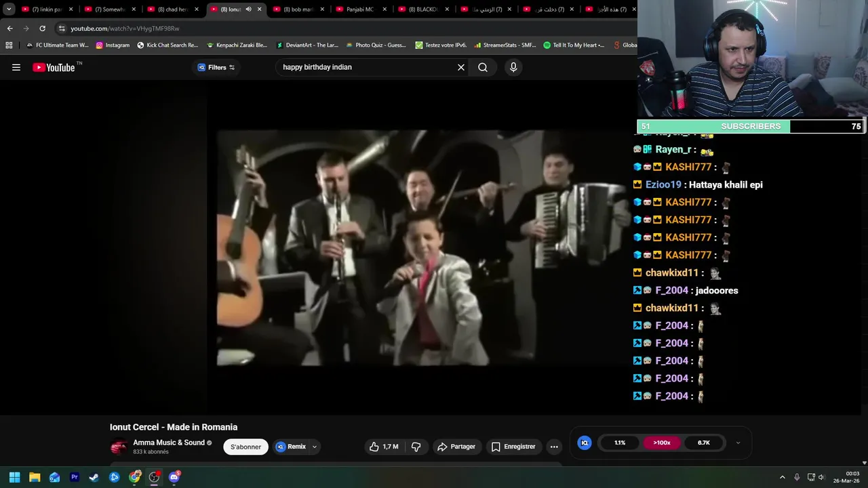Share the video via Partager

(x=456, y=447)
